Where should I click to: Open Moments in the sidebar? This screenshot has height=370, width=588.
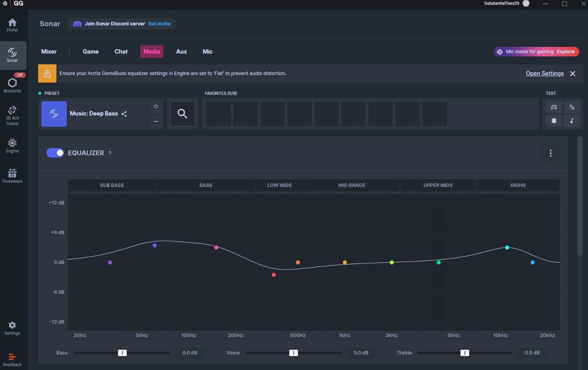point(12,85)
